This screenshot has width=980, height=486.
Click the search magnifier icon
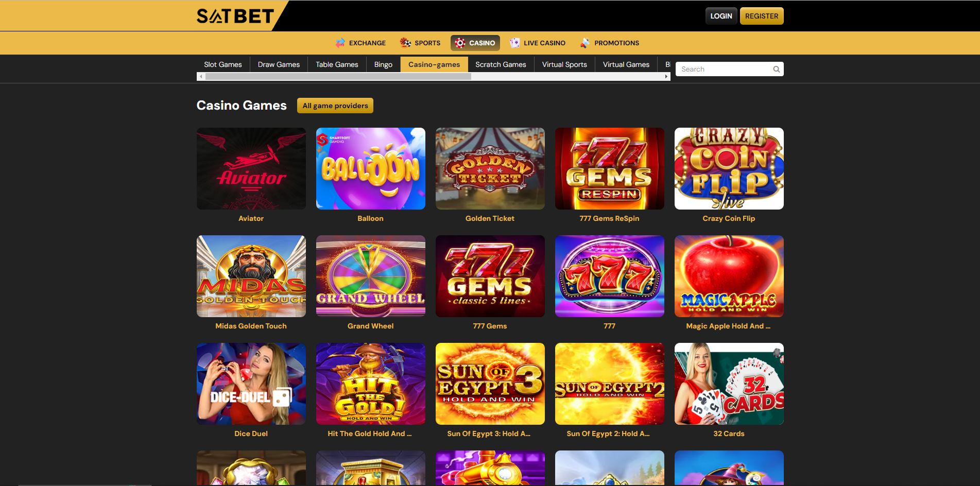point(776,69)
